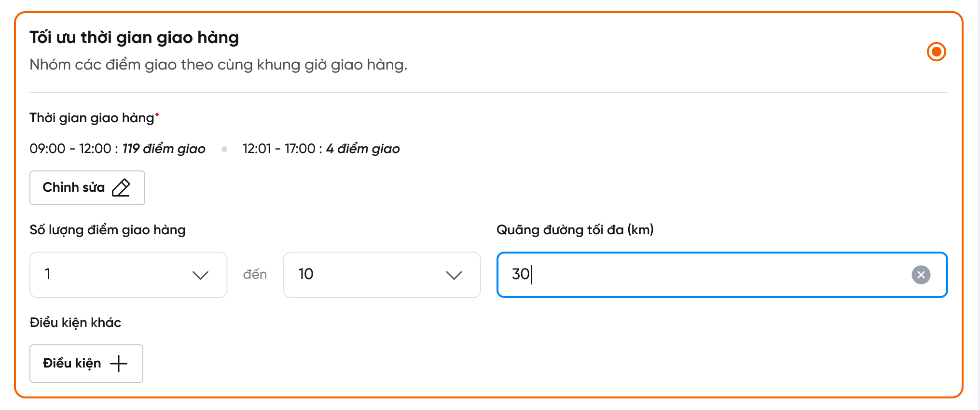
Task: Click the Tối ưu thời gian giao hàng heading
Action: [x=134, y=38]
